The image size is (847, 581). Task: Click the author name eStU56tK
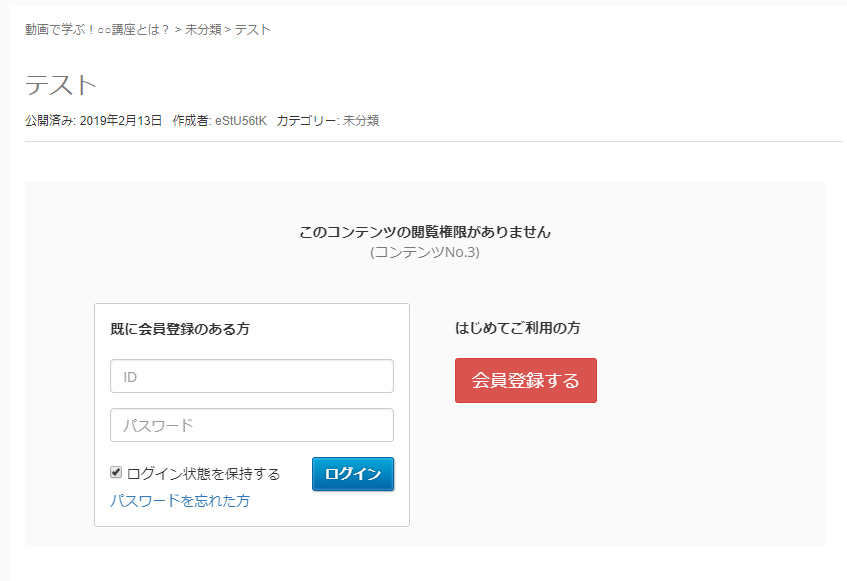point(241,121)
